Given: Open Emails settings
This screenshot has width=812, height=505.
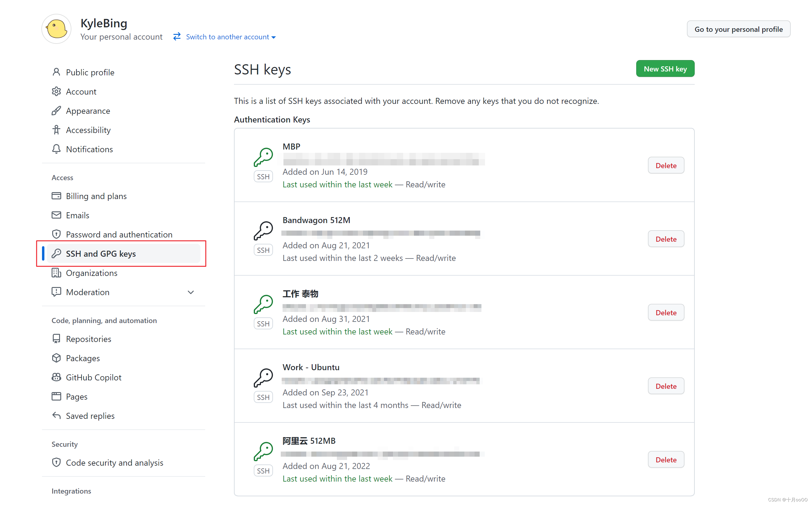Looking at the screenshot, I should pyautogui.click(x=78, y=215).
